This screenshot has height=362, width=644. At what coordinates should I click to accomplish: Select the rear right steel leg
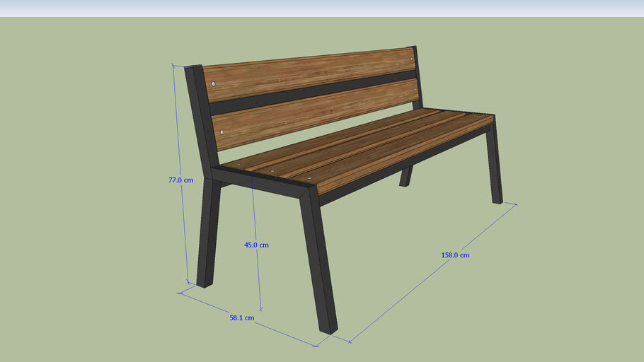coord(406,176)
